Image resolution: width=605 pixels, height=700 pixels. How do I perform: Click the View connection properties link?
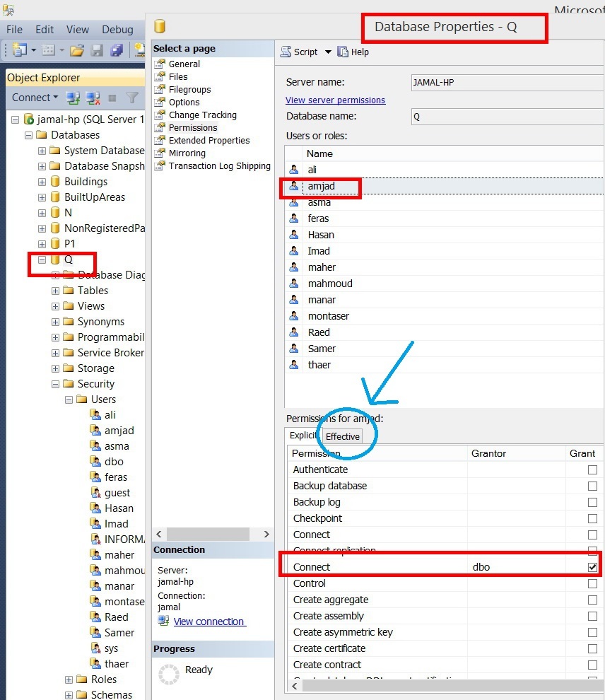coord(209,622)
